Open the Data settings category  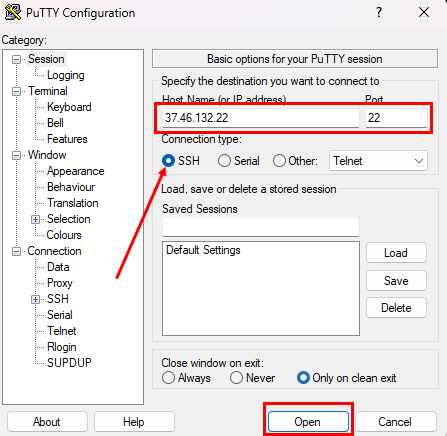point(58,267)
